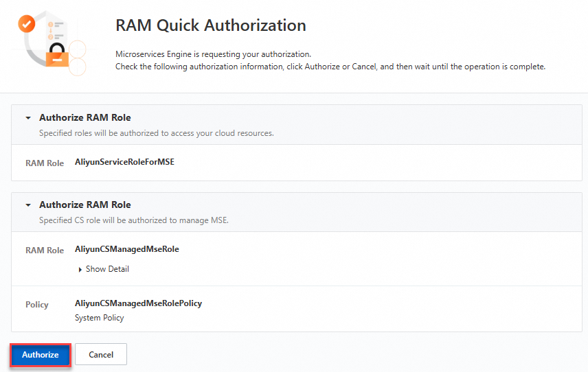Viewport: 588px width, 372px height.
Task: Click the 'Specified roles will be authorized' description
Action: (157, 133)
